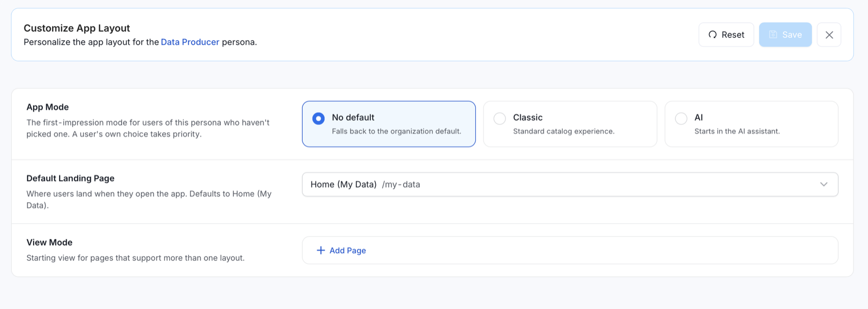
Task: Save the app layout changes
Action: pyautogui.click(x=785, y=35)
